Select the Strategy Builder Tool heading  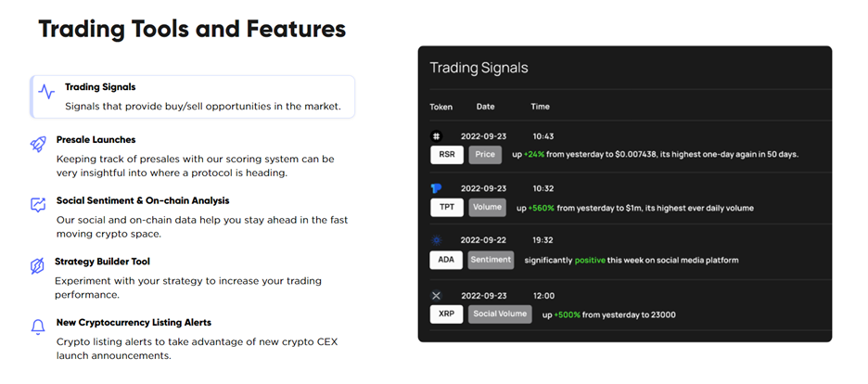click(102, 262)
